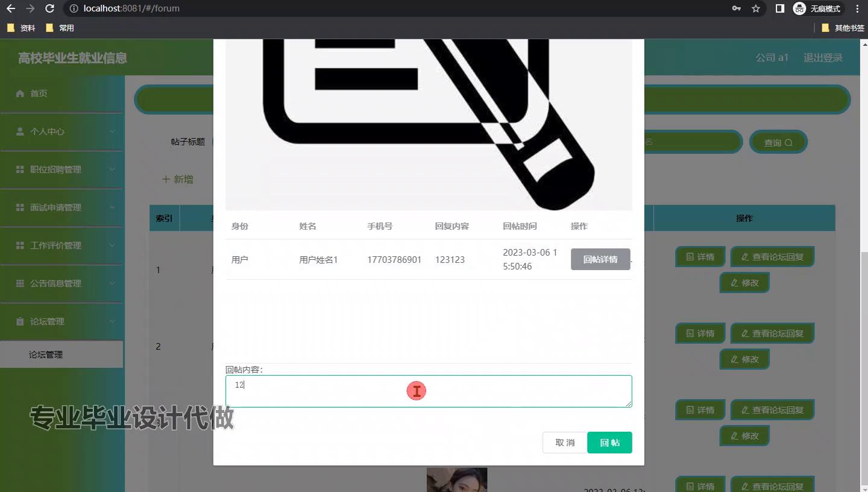Expand 公告信息管理 sidebar menu

click(61, 283)
